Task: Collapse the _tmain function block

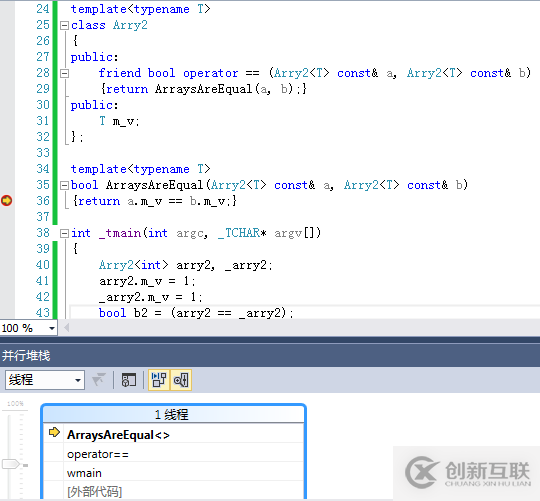Action: pyautogui.click(x=64, y=233)
